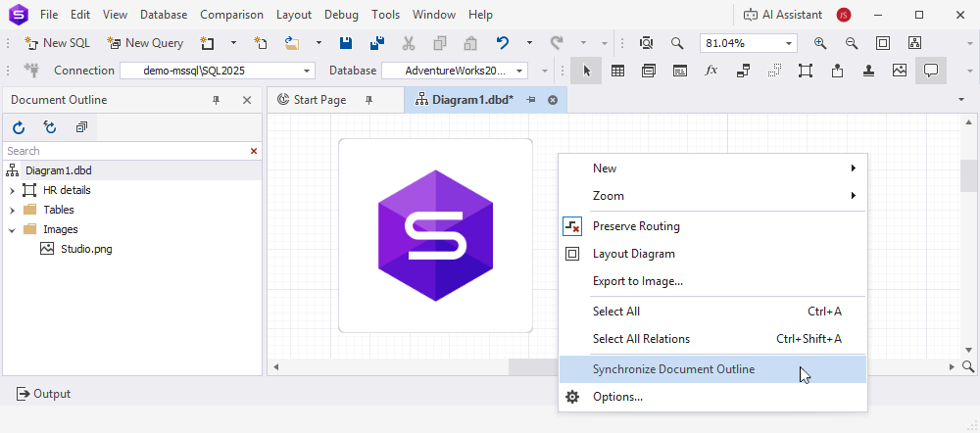Click the Redo icon

(x=557, y=43)
